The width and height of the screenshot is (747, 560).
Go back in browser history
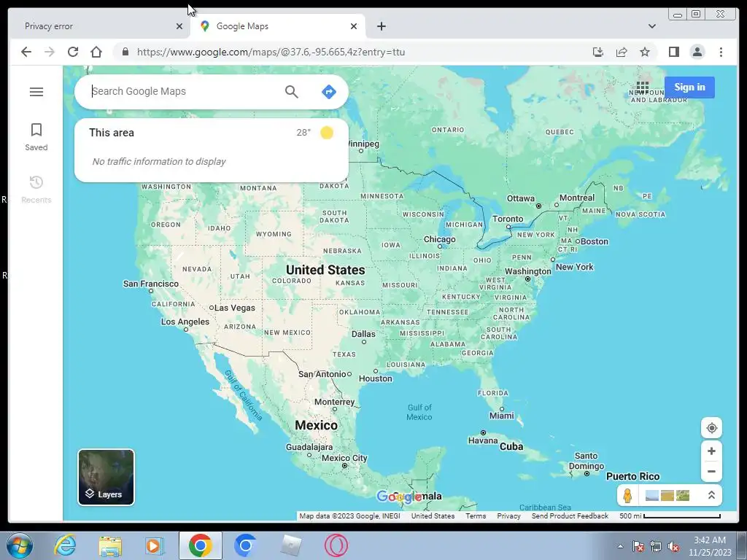pos(26,52)
